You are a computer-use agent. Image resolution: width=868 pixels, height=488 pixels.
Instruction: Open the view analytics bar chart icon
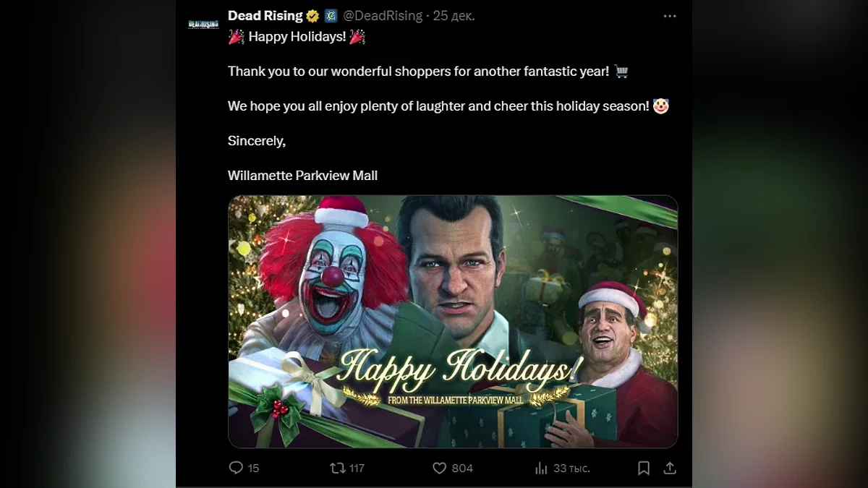click(x=541, y=468)
